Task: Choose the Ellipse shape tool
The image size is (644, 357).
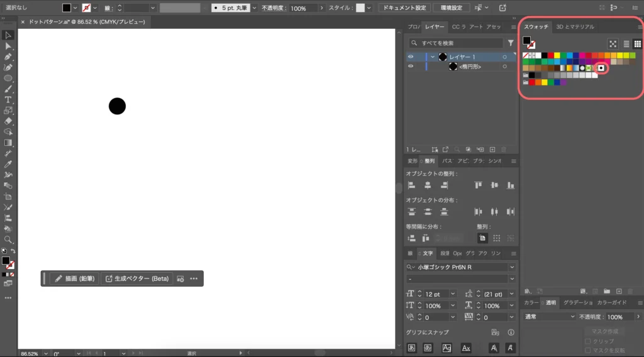Action: click(x=8, y=79)
